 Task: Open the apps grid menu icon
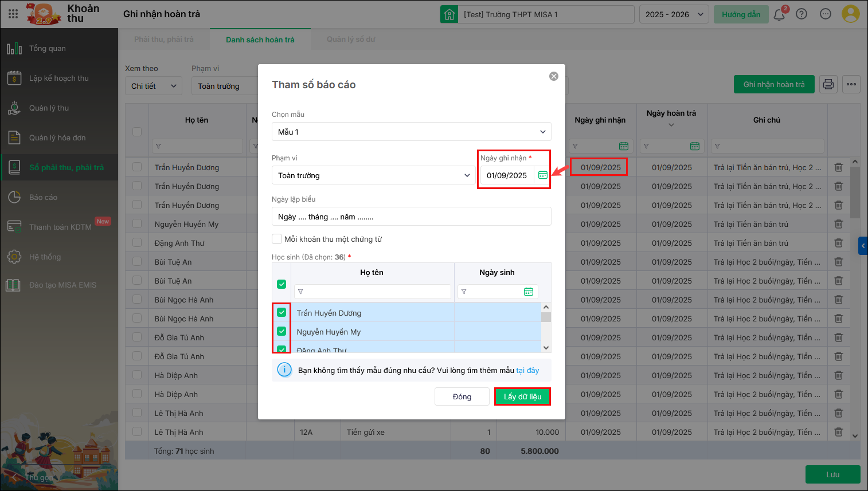[x=13, y=14]
